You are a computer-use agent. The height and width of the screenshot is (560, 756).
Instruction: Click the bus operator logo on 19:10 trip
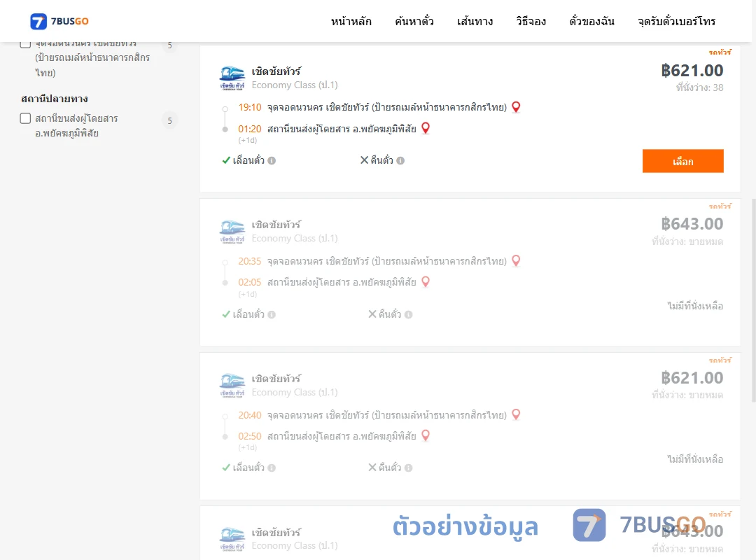[x=232, y=78]
